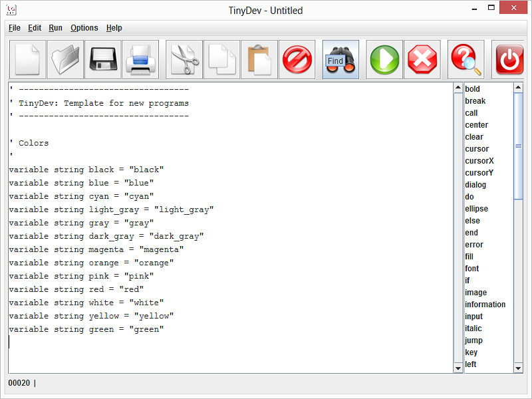This screenshot has width=532, height=399.
Task: Open a file with the folder icon
Action: click(65, 60)
